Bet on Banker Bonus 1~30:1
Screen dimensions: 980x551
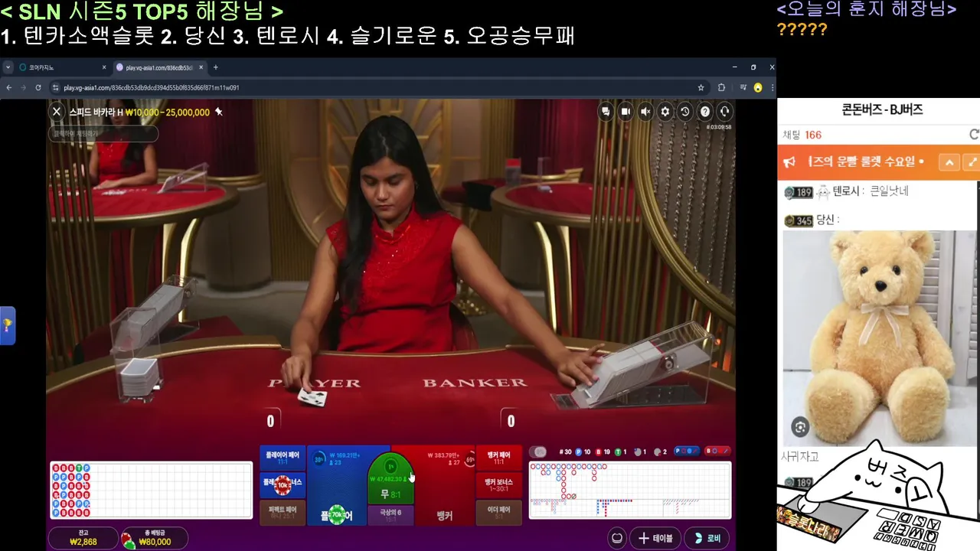pos(499,484)
